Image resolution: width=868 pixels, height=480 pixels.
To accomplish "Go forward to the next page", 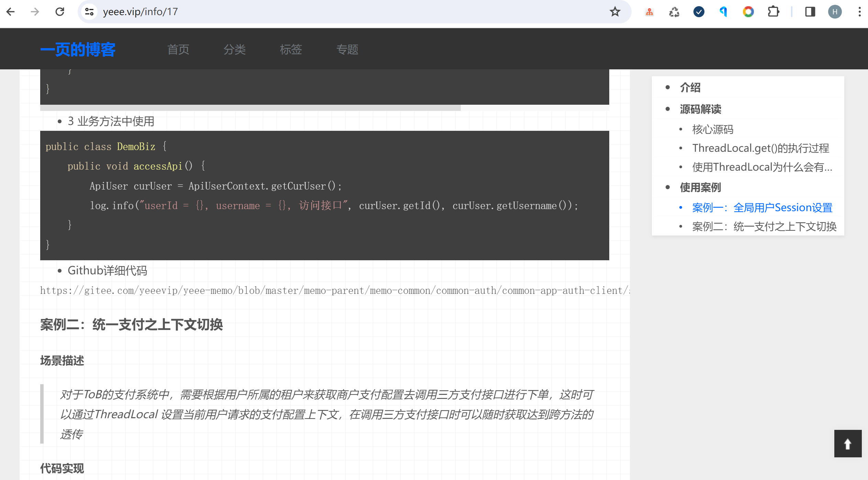I will pyautogui.click(x=34, y=11).
